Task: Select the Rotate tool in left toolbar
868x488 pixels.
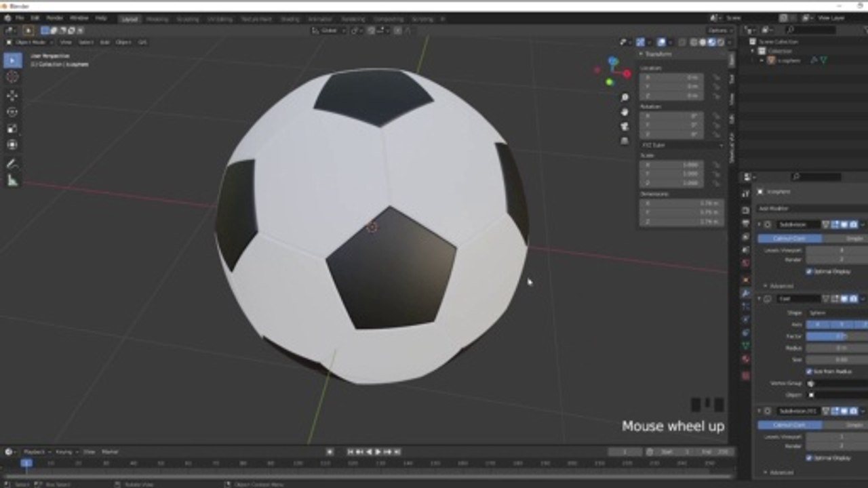Action: point(12,112)
